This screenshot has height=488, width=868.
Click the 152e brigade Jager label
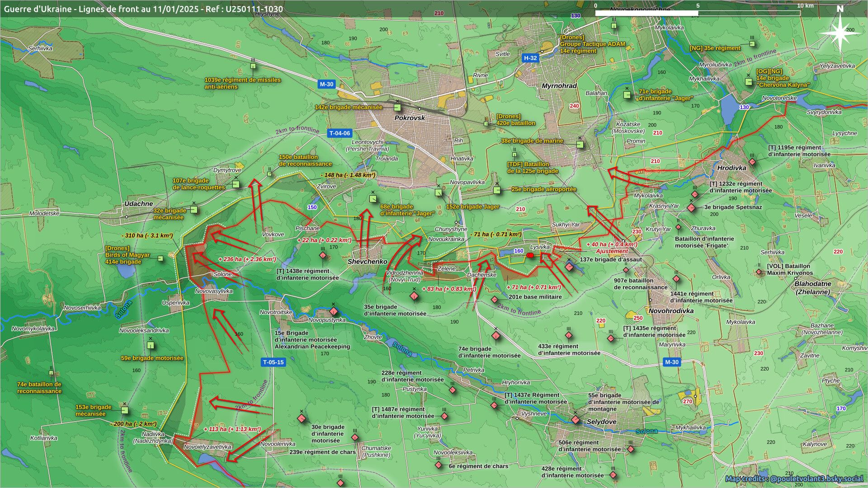[x=472, y=206]
